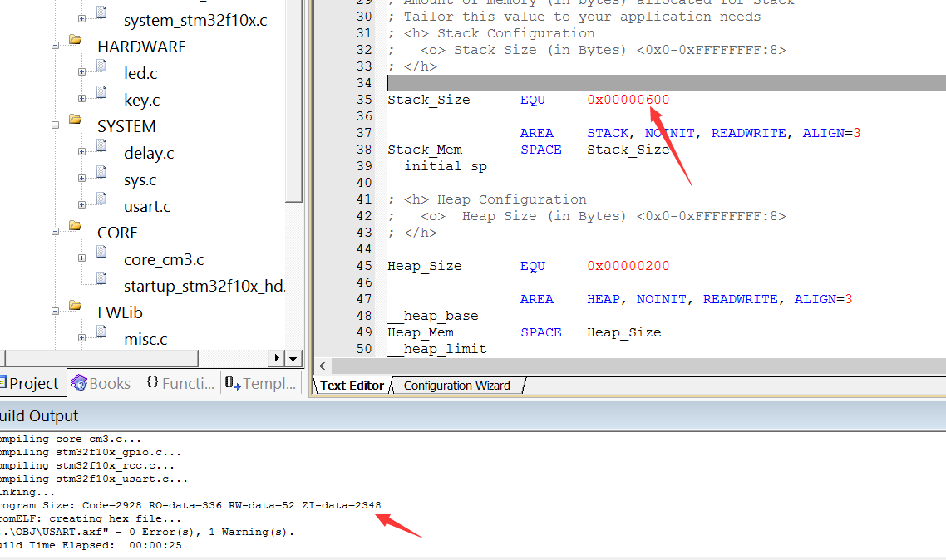Select the HARDWARE folder icon
The height and width of the screenshot is (560, 946).
coord(76,40)
